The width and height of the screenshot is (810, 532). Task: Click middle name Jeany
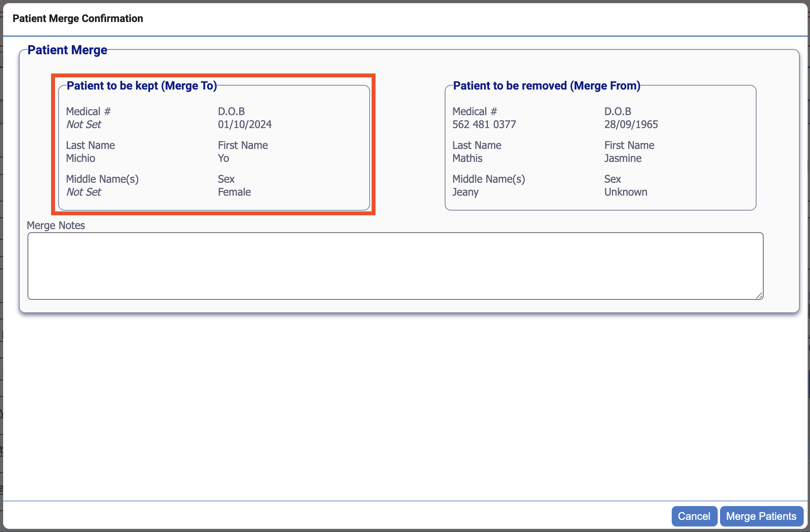(x=465, y=192)
